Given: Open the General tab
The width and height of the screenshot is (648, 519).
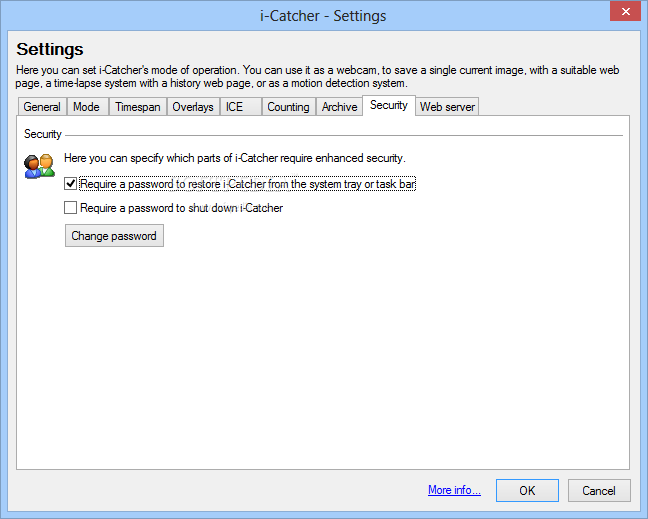Looking at the screenshot, I should [42, 107].
